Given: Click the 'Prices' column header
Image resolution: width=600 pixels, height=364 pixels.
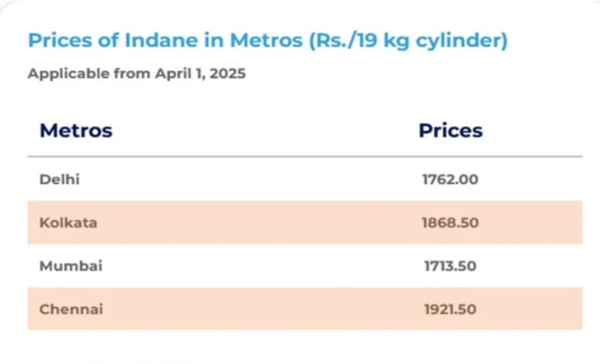Looking at the screenshot, I should pyautogui.click(x=450, y=130).
